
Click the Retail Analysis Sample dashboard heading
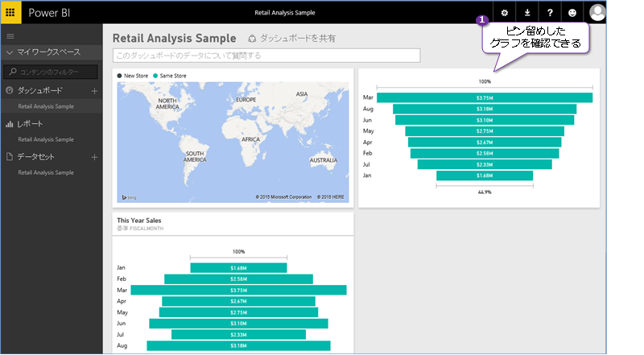(x=174, y=38)
